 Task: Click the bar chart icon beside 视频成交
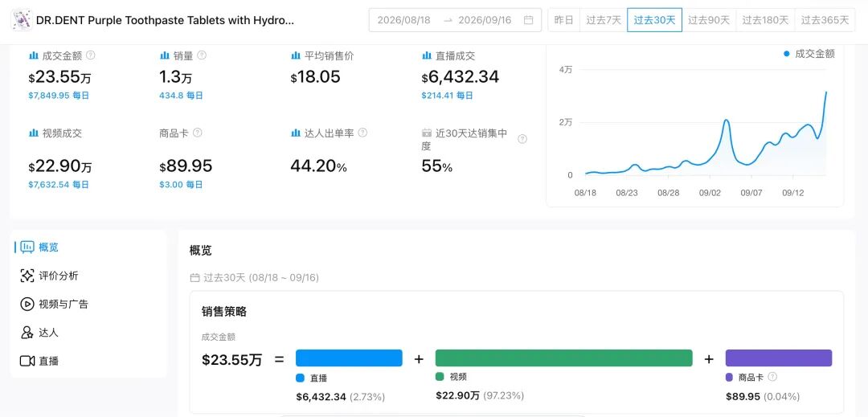(x=33, y=133)
